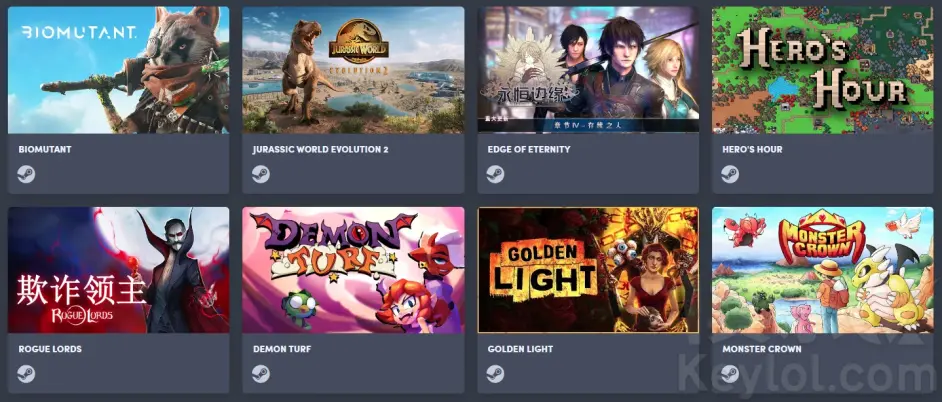
Task: Open the Monster Crown cover image
Action: (822, 270)
